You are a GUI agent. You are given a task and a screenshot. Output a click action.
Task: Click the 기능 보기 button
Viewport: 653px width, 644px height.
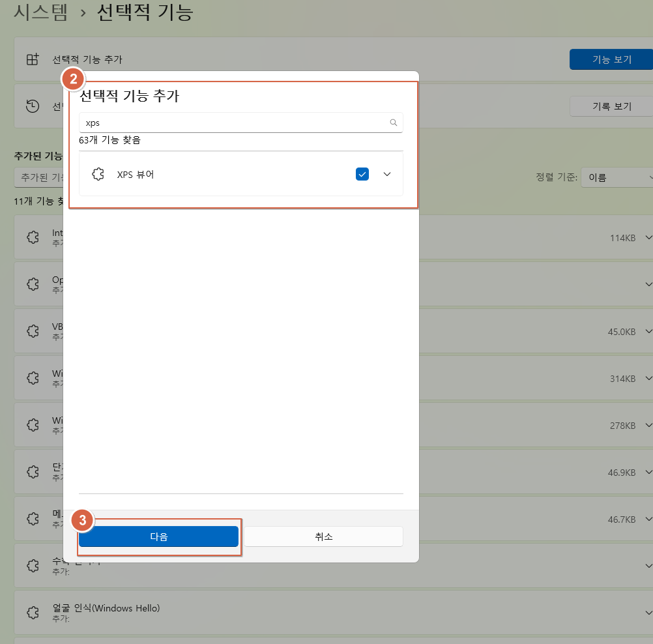(x=611, y=59)
